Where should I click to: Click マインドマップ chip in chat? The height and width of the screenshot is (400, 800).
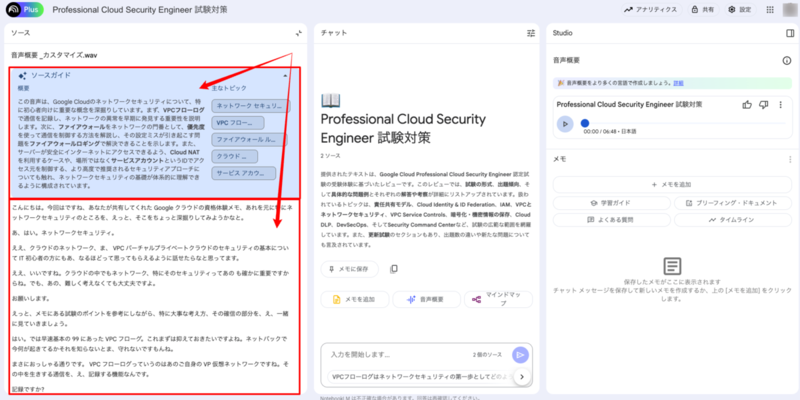click(498, 299)
